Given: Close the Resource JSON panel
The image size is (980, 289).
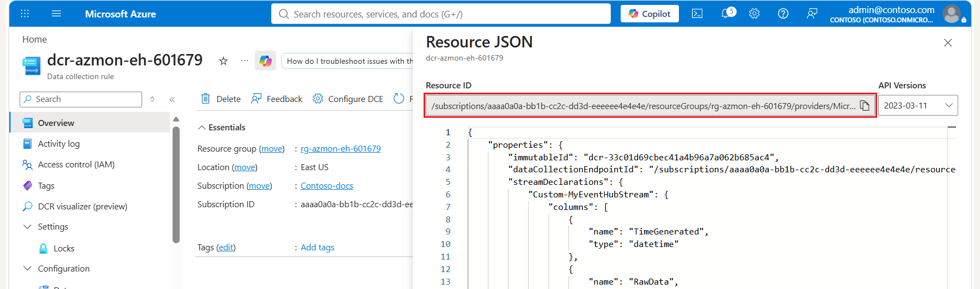Looking at the screenshot, I should pos(948,43).
